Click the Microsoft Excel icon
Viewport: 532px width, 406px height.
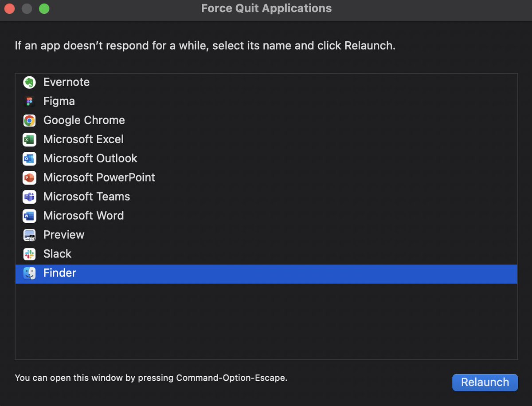(29, 139)
